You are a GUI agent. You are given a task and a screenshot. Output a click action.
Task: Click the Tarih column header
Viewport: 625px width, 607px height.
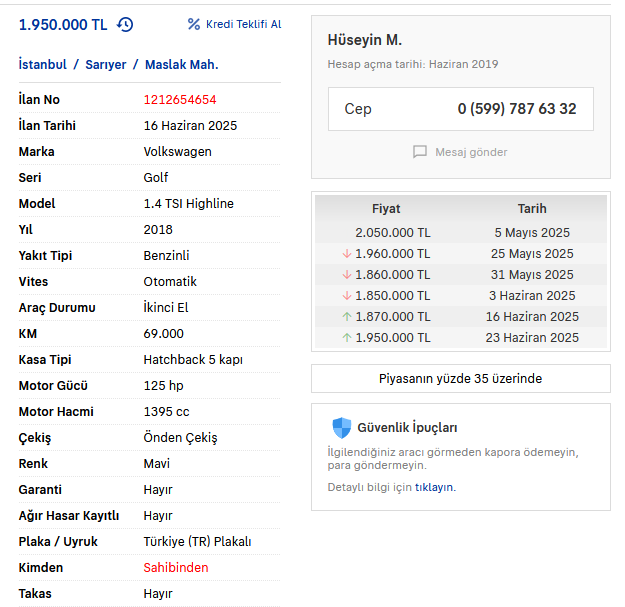click(x=532, y=208)
